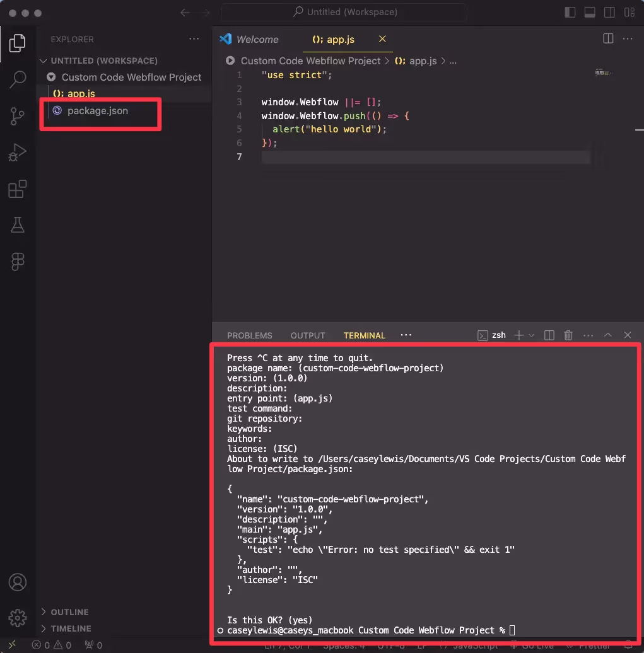The image size is (644, 653).
Task: Click the ports forwarded status item
Action: pos(93,645)
